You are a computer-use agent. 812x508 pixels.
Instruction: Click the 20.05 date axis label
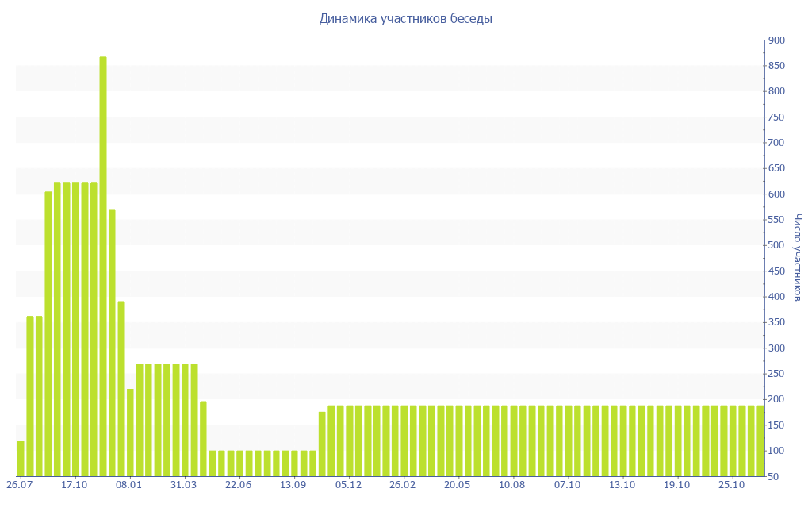pyautogui.click(x=458, y=485)
